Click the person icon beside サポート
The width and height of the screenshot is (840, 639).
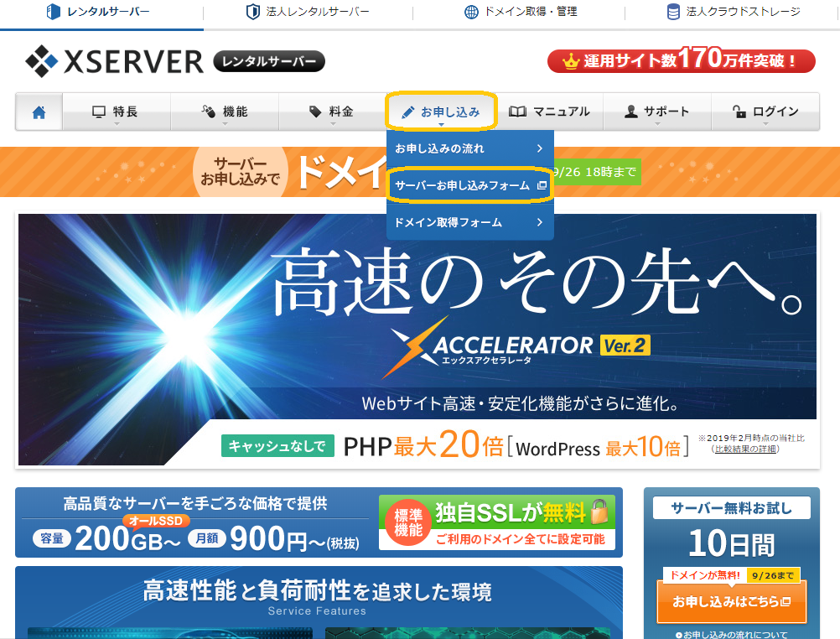pyautogui.click(x=631, y=112)
